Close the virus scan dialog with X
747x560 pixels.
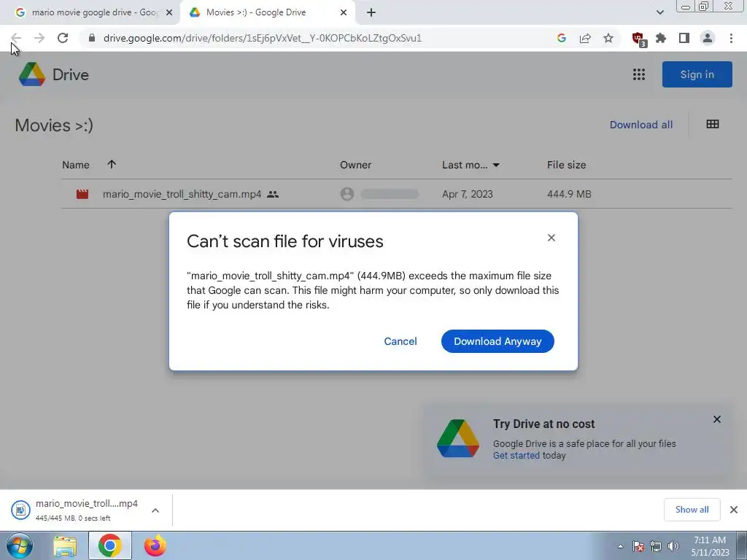tap(551, 238)
